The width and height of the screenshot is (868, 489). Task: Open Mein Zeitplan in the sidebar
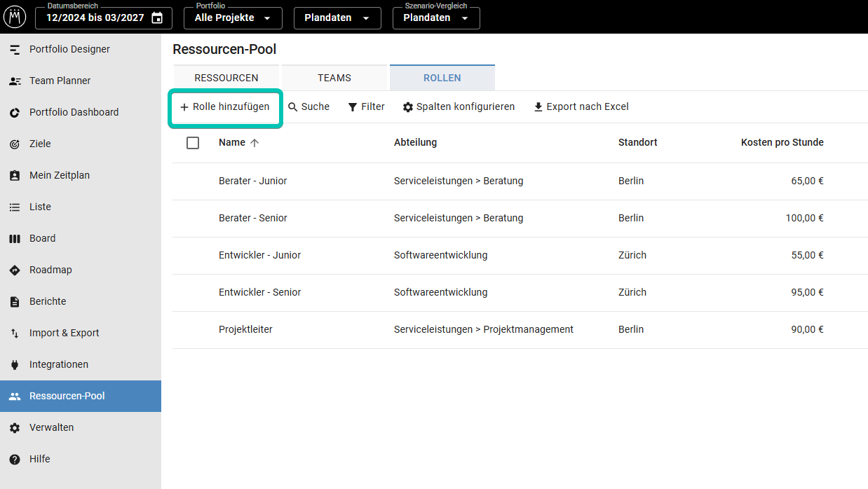[81, 176]
